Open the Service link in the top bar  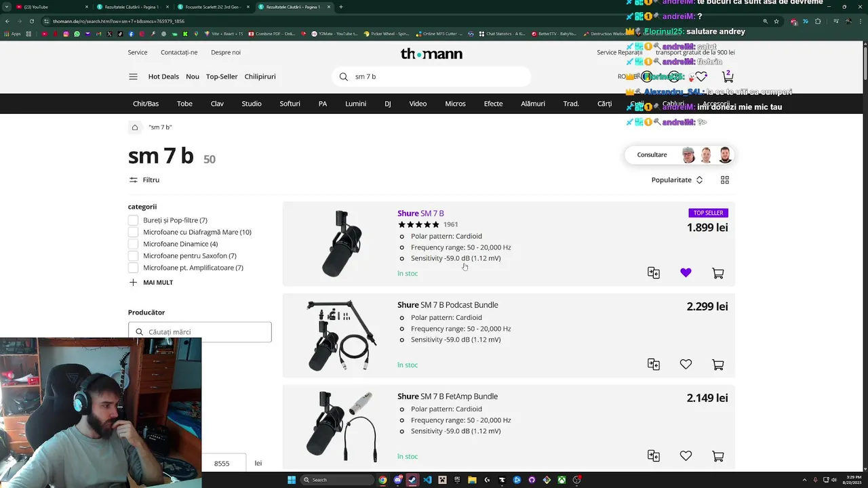click(x=138, y=52)
